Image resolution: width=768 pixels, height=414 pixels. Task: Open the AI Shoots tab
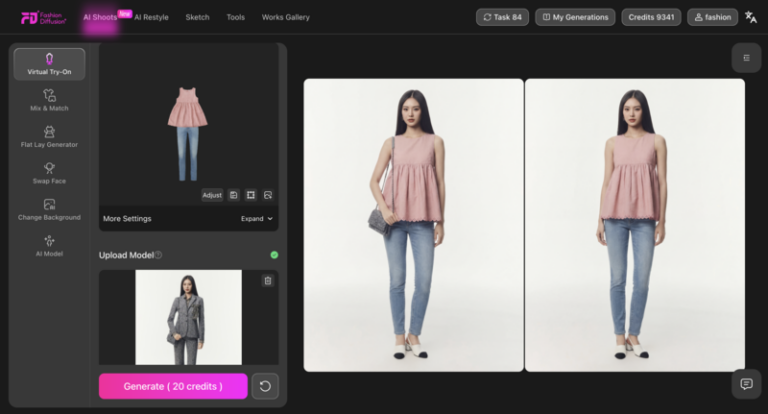pos(100,17)
